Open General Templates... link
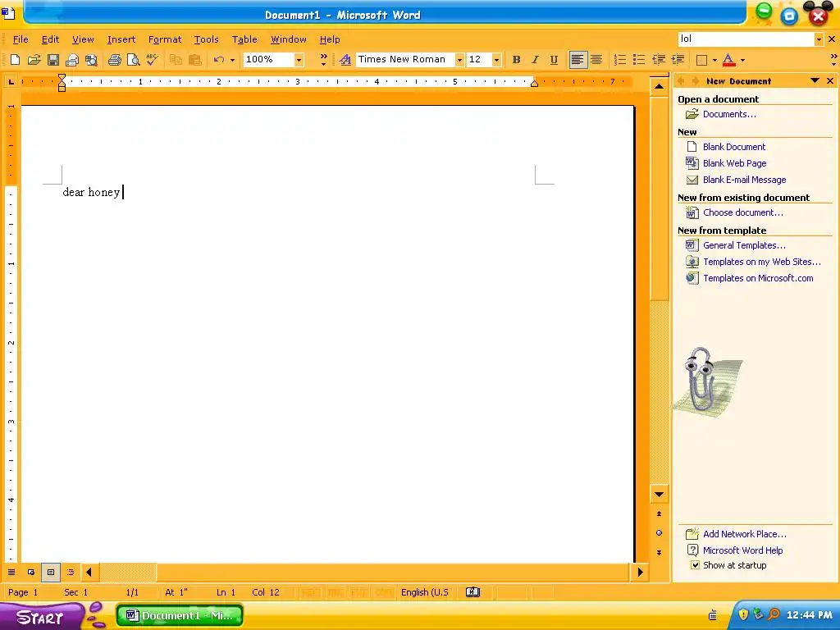 pos(744,245)
